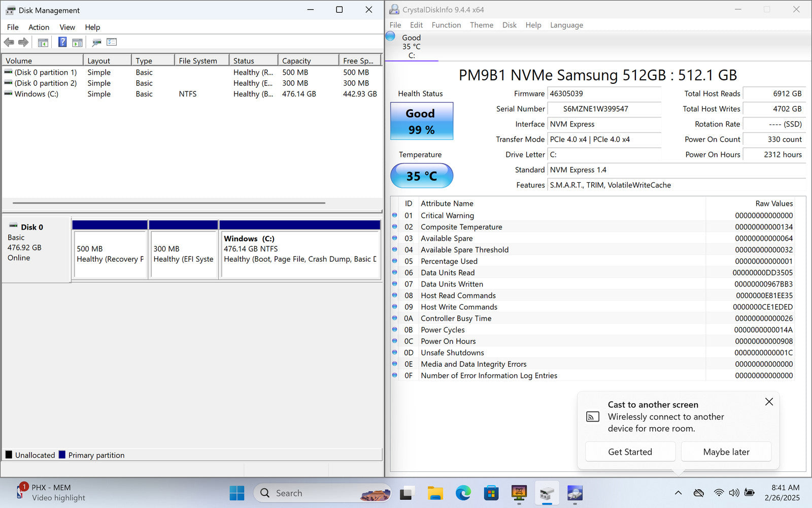Toggle Show/Hide Action Pane toolbar icon
812x508 pixels.
pyautogui.click(x=77, y=42)
